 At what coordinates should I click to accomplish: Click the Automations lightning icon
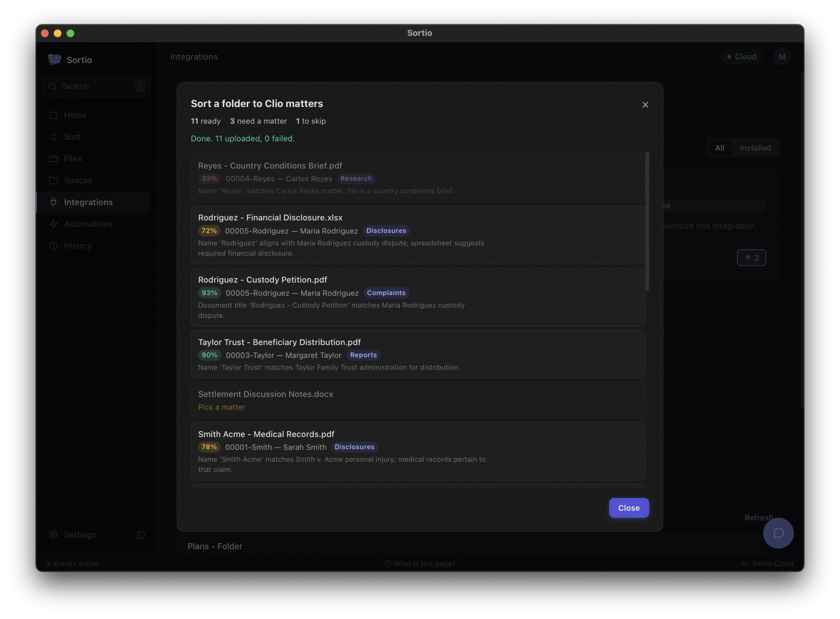pyautogui.click(x=53, y=224)
